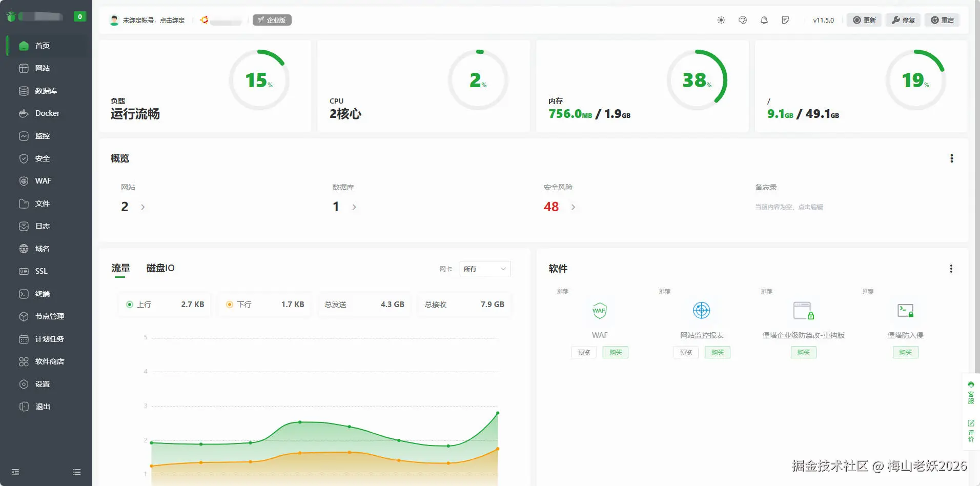Image resolution: width=980 pixels, height=486 pixels.
Task: Open 客服 floating support widget
Action: tap(971, 393)
